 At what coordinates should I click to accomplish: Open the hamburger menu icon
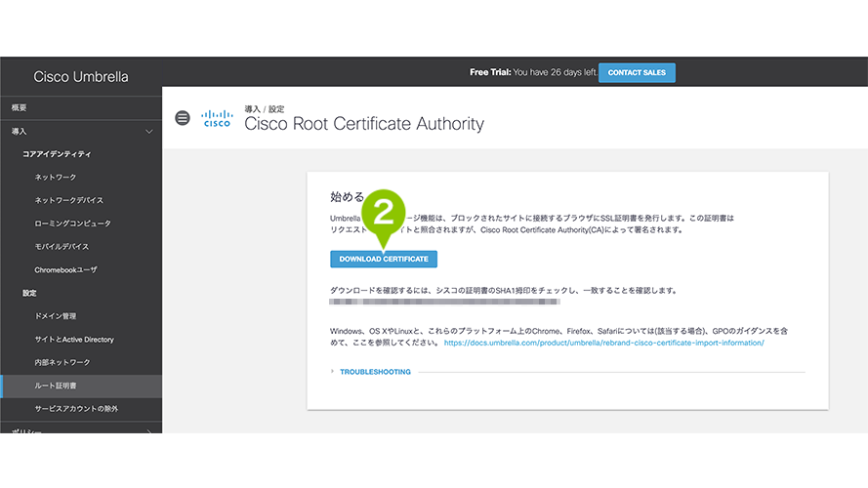point(183,118)
